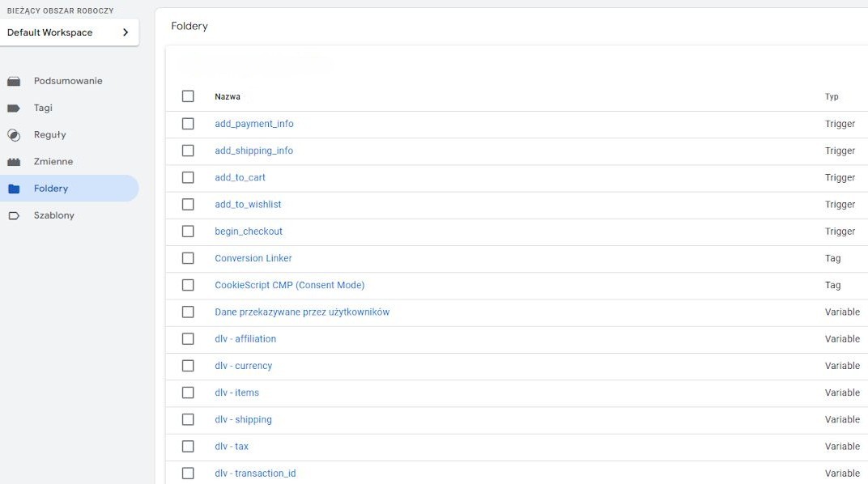Toggle the select-all checkbox beside Nazwa
868x484 pixels.
(x=188, y=96)
